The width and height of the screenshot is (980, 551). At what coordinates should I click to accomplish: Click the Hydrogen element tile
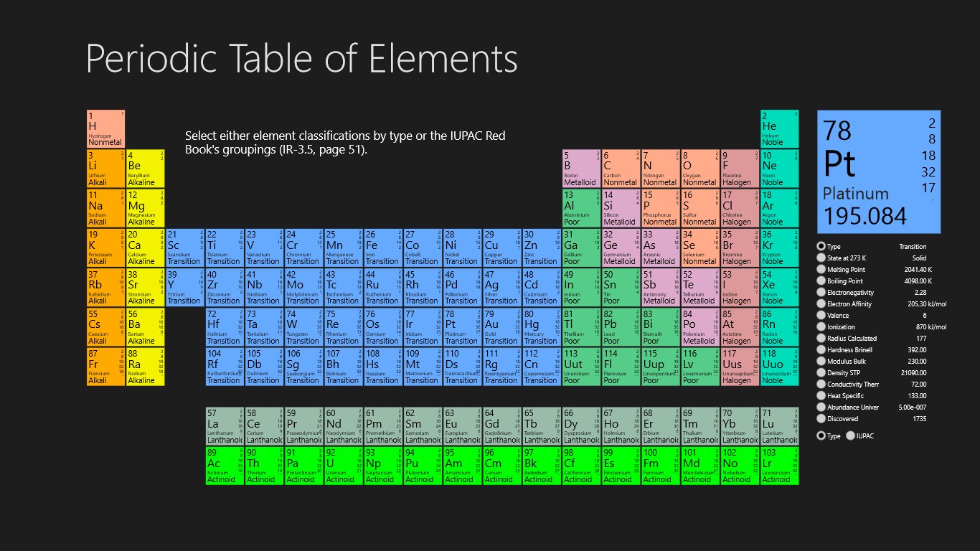[x=106, y=128]
